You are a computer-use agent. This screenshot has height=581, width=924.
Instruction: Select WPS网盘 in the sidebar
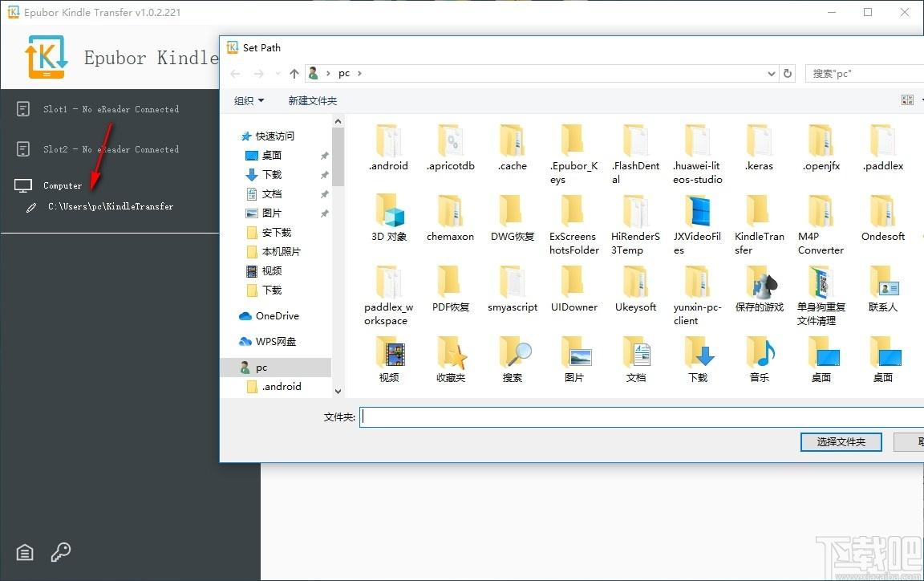(x=275, y=342)
